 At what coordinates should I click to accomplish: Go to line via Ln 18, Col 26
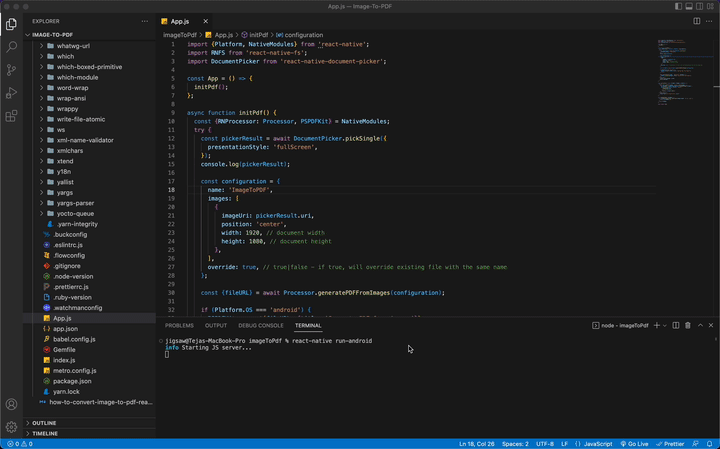click(x=477, y=444)
